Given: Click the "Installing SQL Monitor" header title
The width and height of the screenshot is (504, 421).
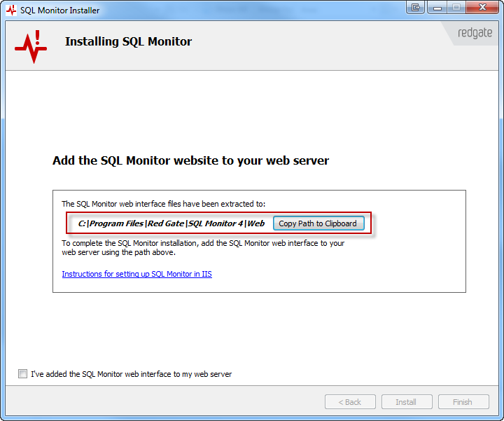Looking at the screenshot, I should [x=128, y=41].
